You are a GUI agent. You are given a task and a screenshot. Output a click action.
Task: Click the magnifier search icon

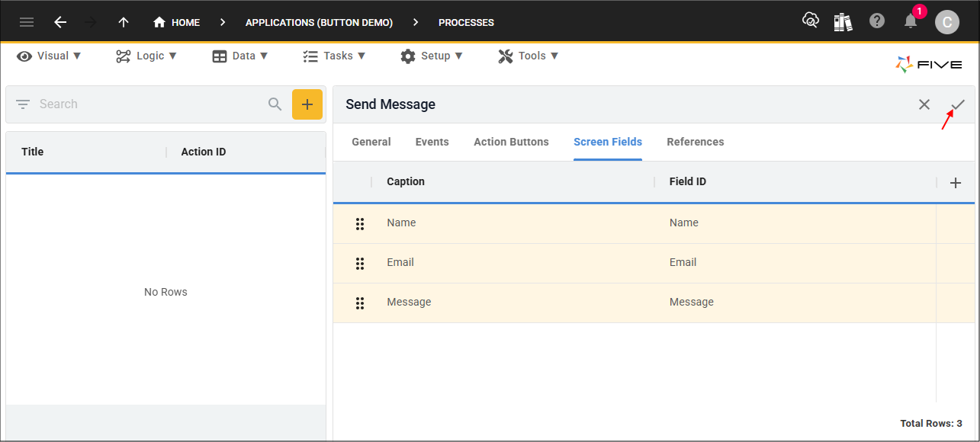coord(275,104)
